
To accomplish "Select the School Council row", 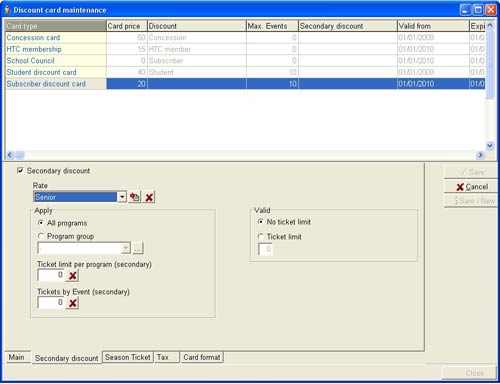I will point(245,61).
